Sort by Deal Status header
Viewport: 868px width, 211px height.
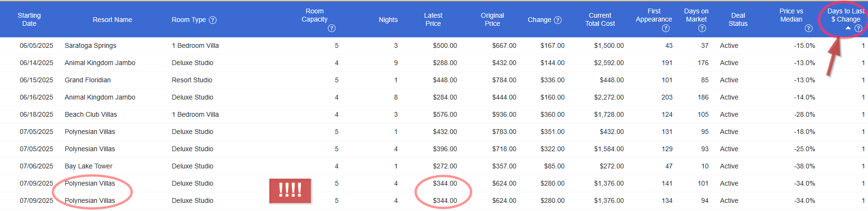pos(738,20)
